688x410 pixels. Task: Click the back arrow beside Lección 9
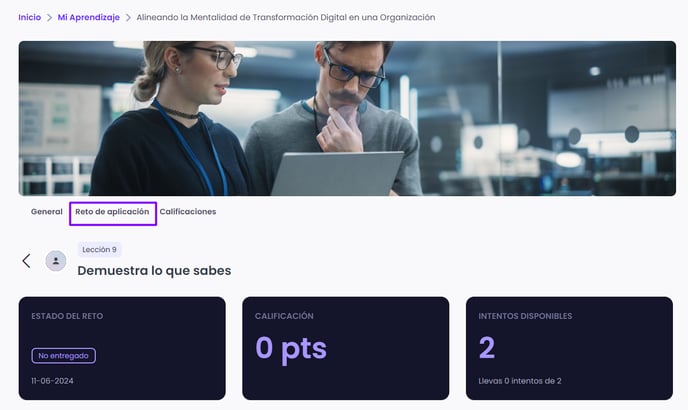26,261
